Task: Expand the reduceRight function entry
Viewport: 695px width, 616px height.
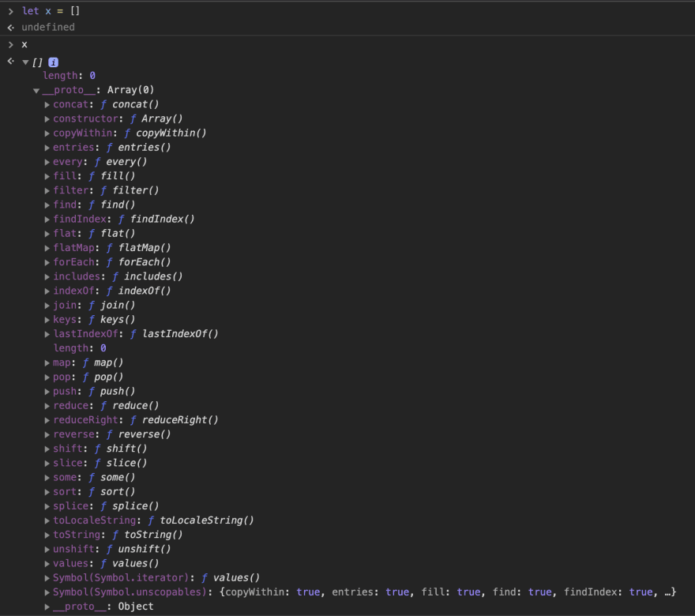Action: point(47,421)
